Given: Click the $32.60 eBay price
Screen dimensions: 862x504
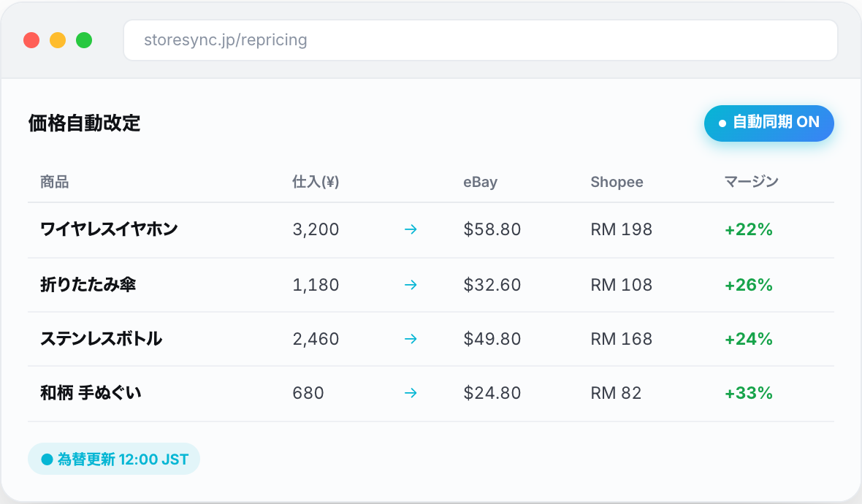Looking at the screenshot, I should [492, 285].
